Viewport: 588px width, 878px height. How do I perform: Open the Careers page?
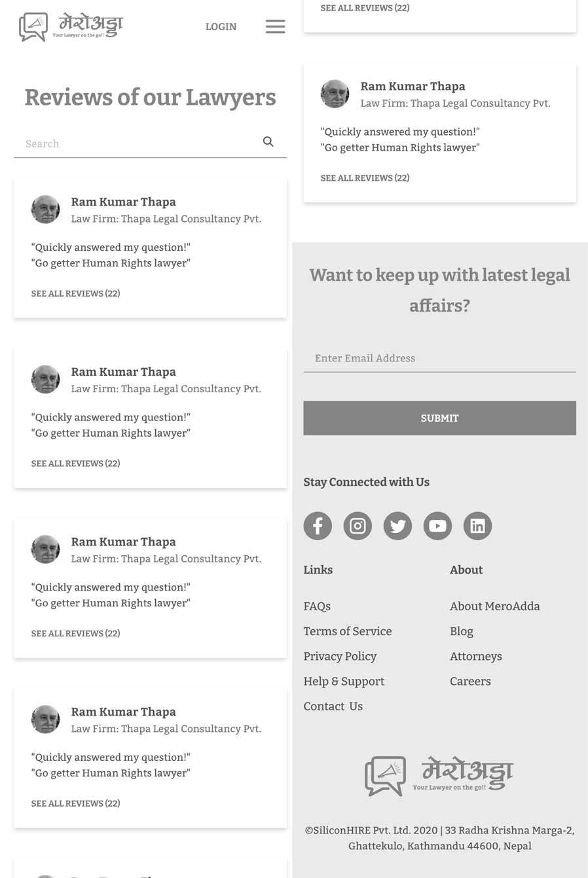pos(470,681)
